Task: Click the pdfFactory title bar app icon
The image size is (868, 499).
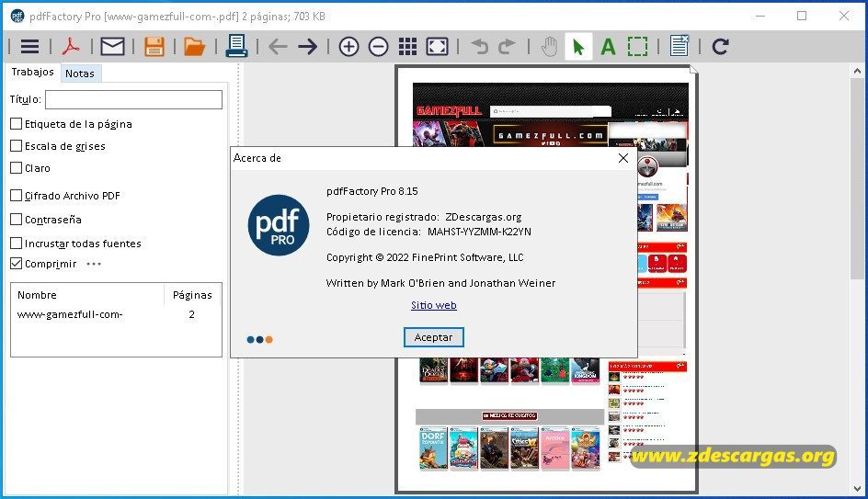Action: 17,16
